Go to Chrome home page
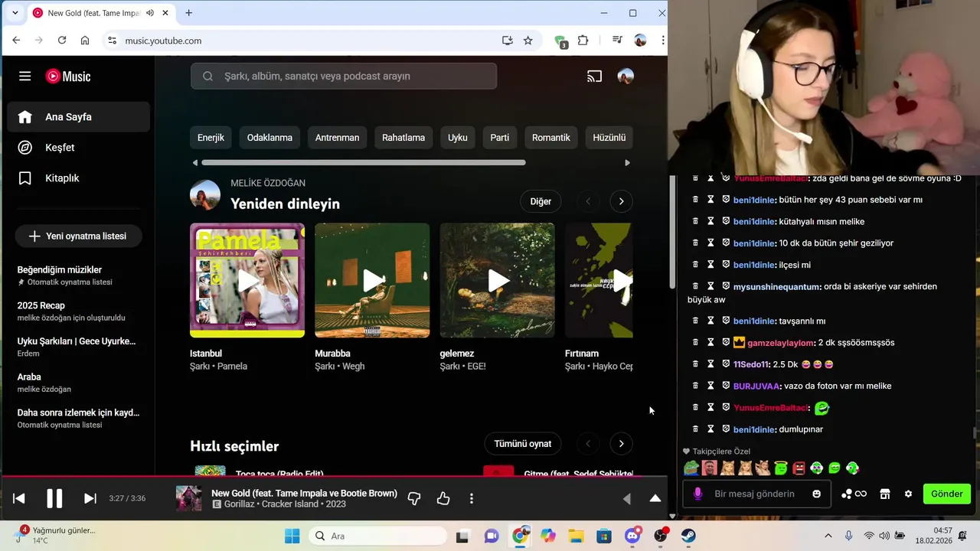Viewport: 980px width, 551px height. click(x=85, y=41)
